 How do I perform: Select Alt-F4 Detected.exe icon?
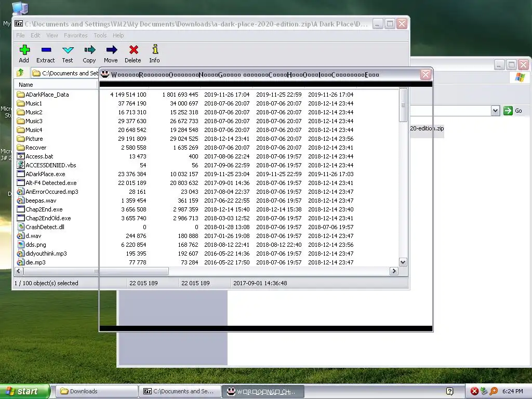pyautogui.click(x=21, y=182)
